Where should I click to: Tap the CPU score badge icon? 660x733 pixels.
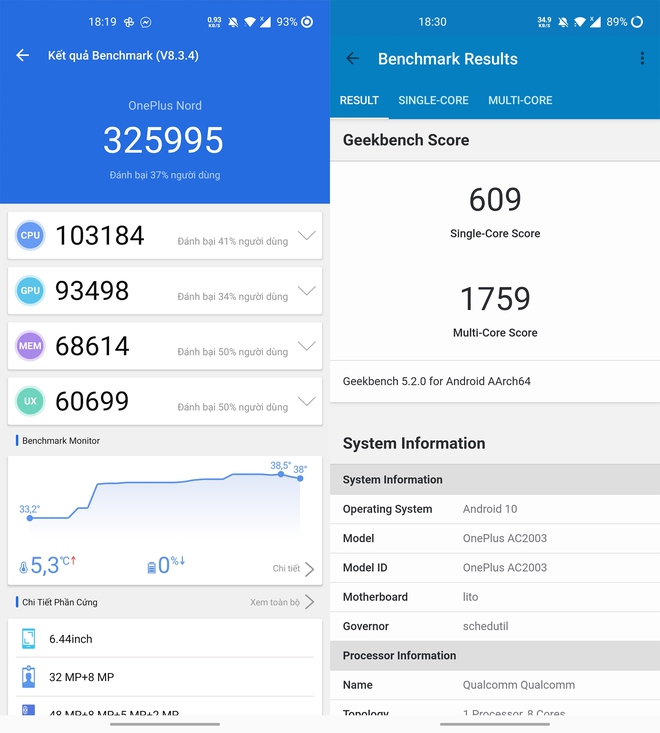(30, 235)
